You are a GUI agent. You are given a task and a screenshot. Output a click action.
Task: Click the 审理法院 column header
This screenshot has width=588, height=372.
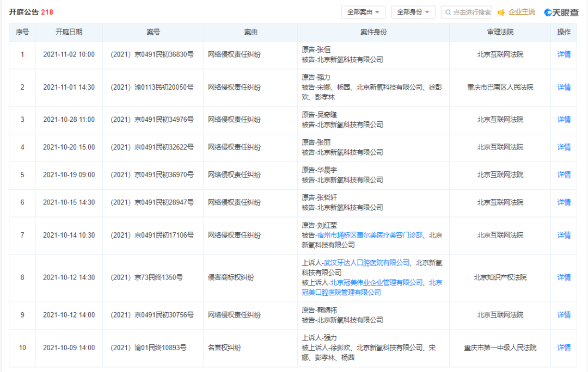[x=500, y=32]
